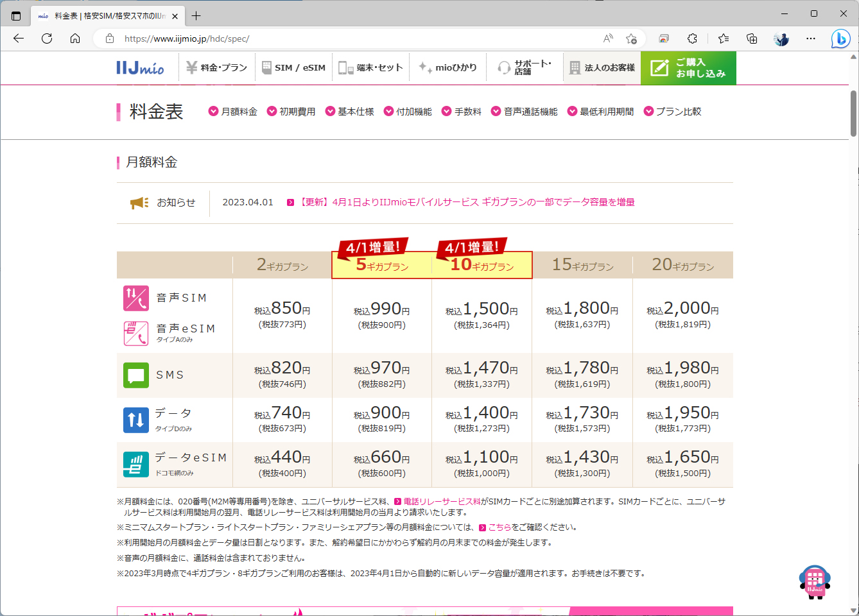Open the IIJmio chat mascot
The image size is (859, 616).
(815, 582)
